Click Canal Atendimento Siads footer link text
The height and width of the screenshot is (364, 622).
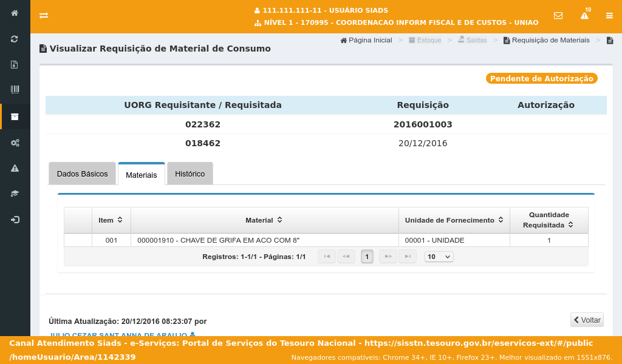click(x=301, y=349)
